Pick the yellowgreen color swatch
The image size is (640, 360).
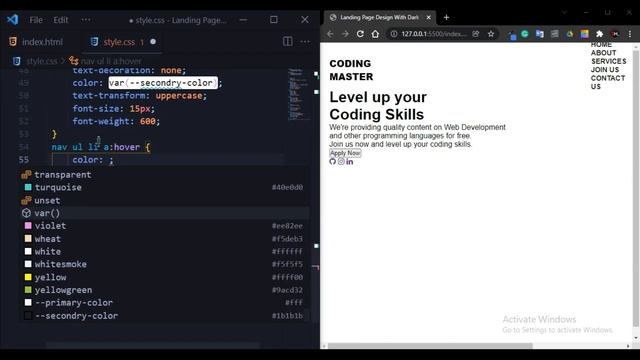[28, 290]
